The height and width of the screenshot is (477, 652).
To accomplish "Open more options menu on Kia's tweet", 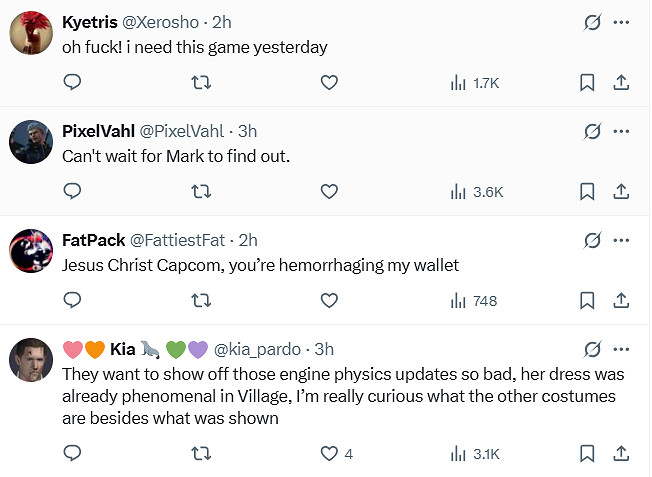I will click(621, 349).
